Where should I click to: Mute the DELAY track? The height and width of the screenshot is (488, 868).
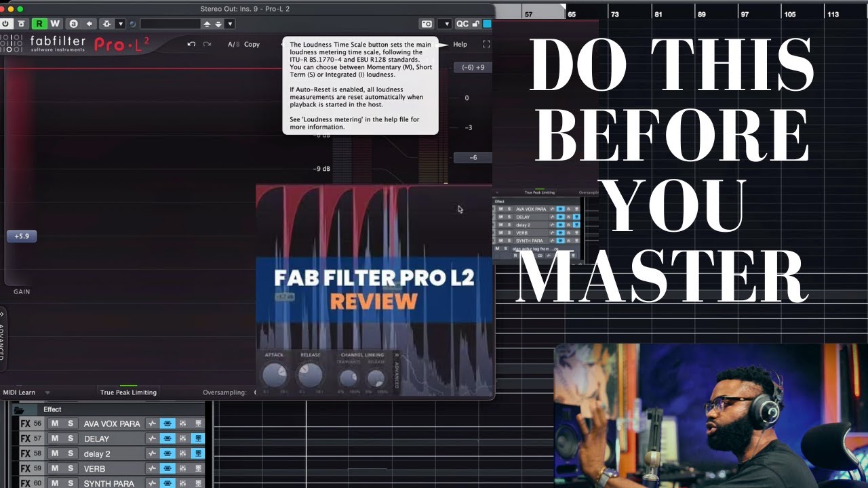click(x=55, y=439)
